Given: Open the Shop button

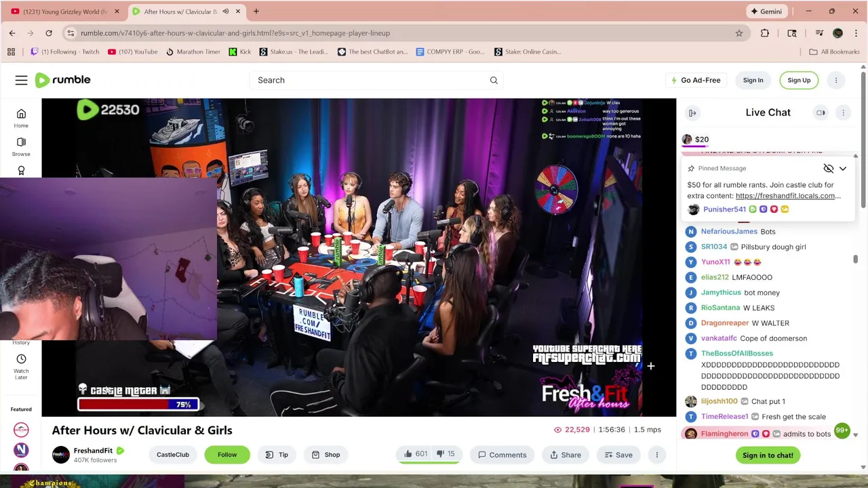Looking at the screenshot, I should point(325,455).
